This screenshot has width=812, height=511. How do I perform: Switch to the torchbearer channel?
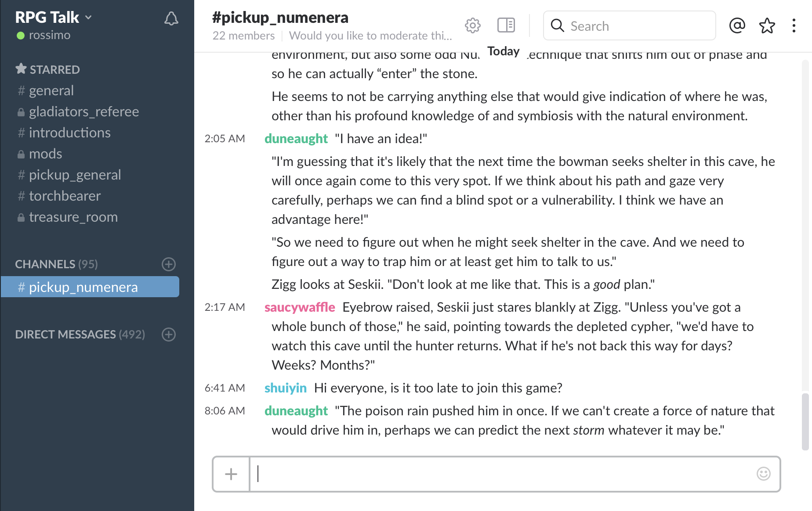[x=65, y=196]
